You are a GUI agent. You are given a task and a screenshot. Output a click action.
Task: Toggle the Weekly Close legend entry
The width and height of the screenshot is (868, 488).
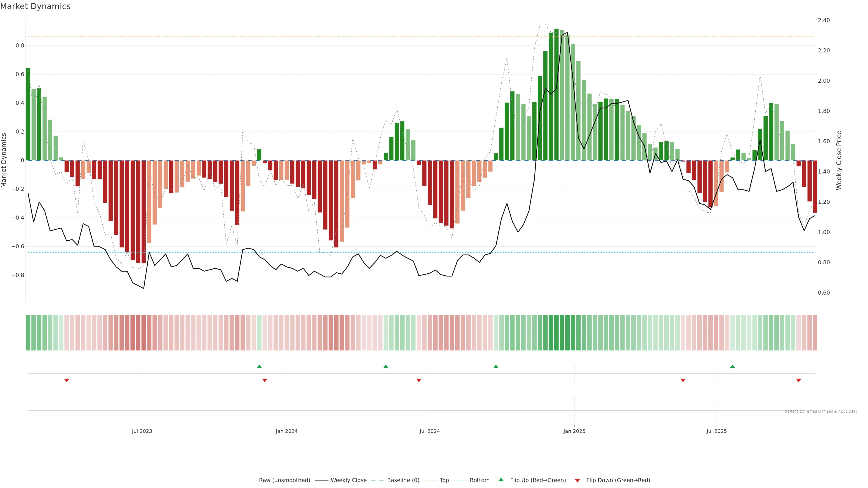(348, 480)
